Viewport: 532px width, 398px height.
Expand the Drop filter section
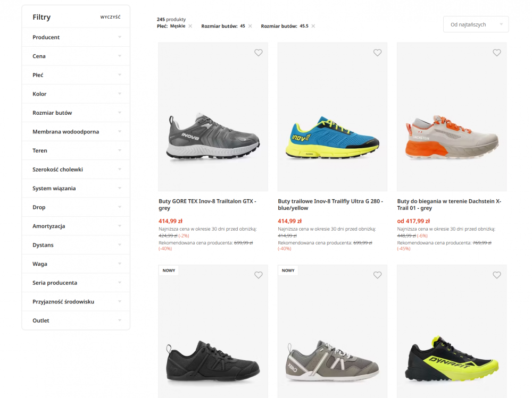(76, 207)
